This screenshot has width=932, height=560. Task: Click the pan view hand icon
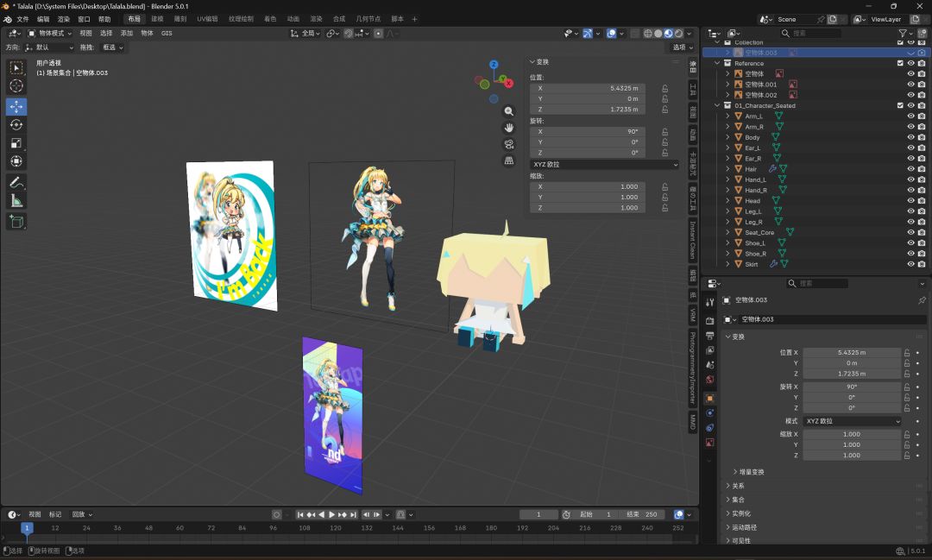509,128
